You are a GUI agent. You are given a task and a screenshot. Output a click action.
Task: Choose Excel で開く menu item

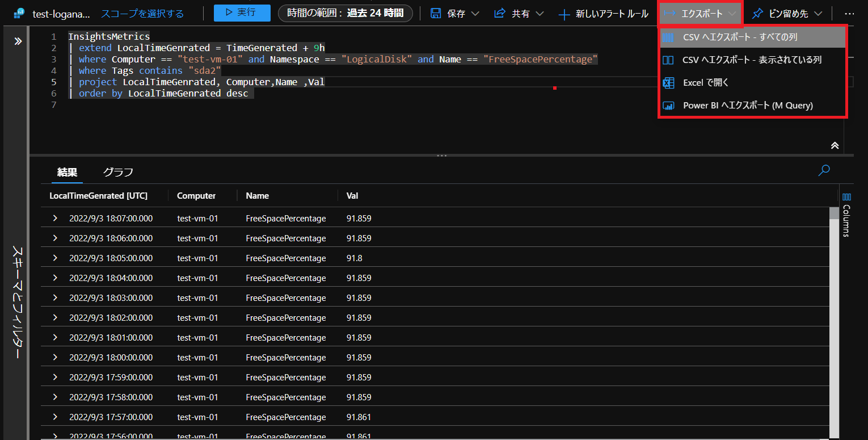(752, 83)
